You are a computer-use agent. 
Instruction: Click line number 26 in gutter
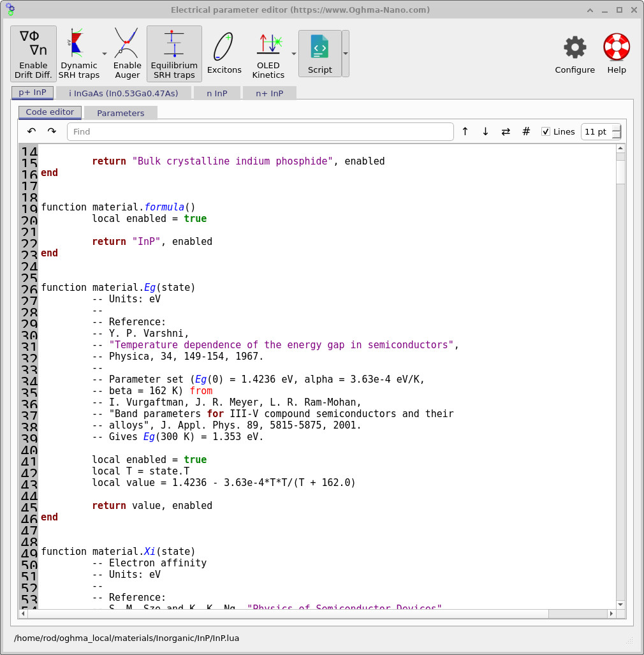[x=29, y=290]
